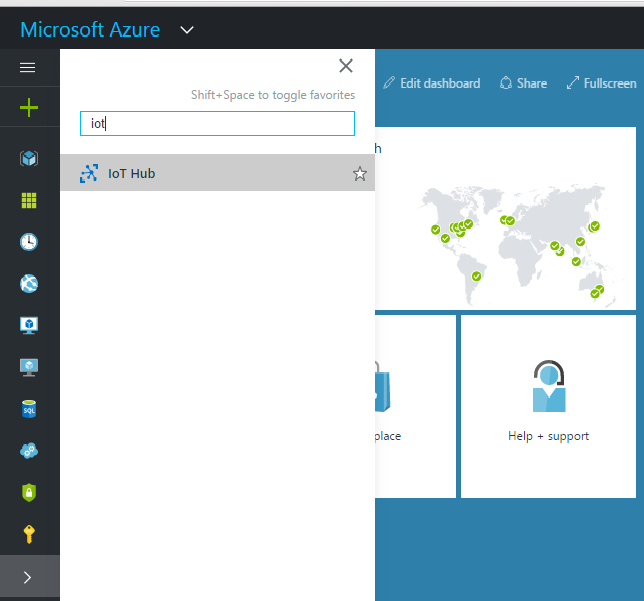644x601 pixels.
Task: Click the search field containing iot
Action: 217,123
